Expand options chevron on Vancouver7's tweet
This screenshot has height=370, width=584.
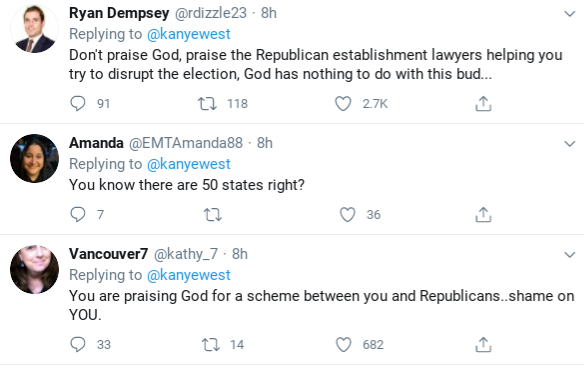click(569, 255)
